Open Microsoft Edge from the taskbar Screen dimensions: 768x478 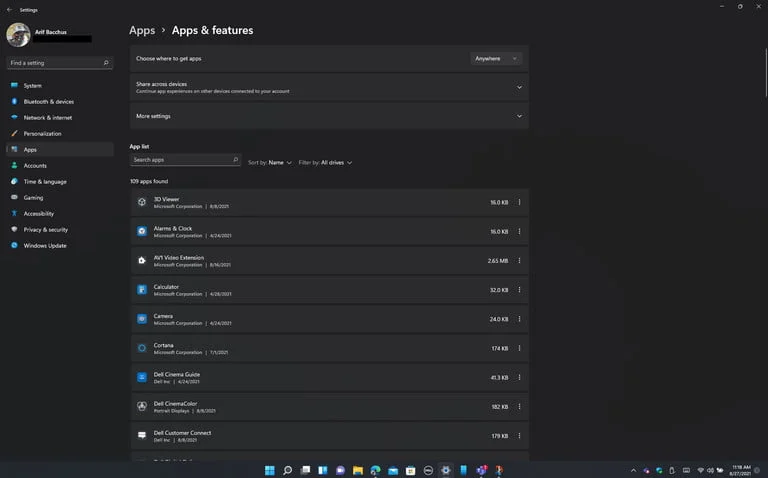[376, 470]
